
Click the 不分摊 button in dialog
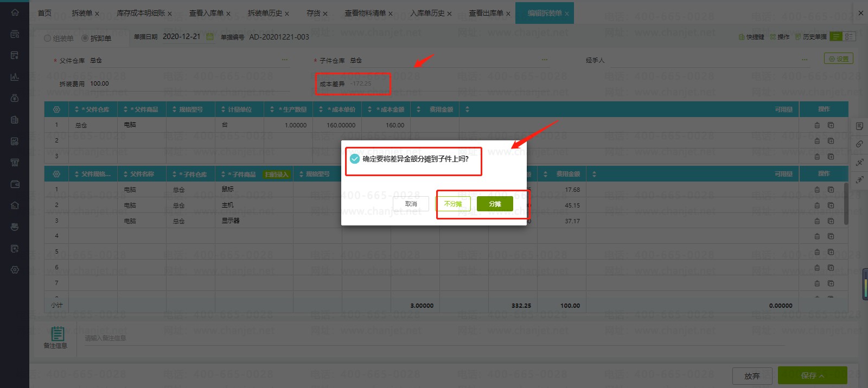[x=453, y=204]
